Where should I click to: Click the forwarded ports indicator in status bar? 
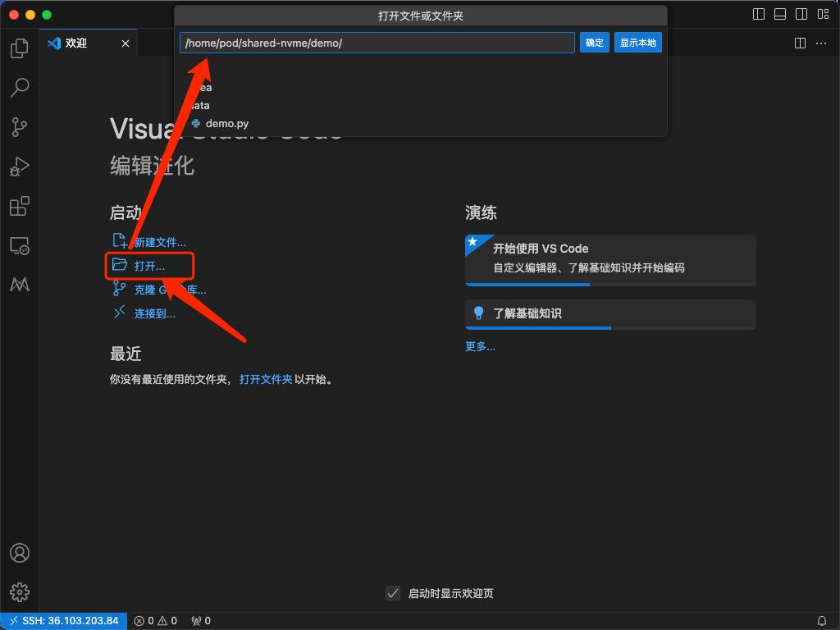(x=201, y=621)
